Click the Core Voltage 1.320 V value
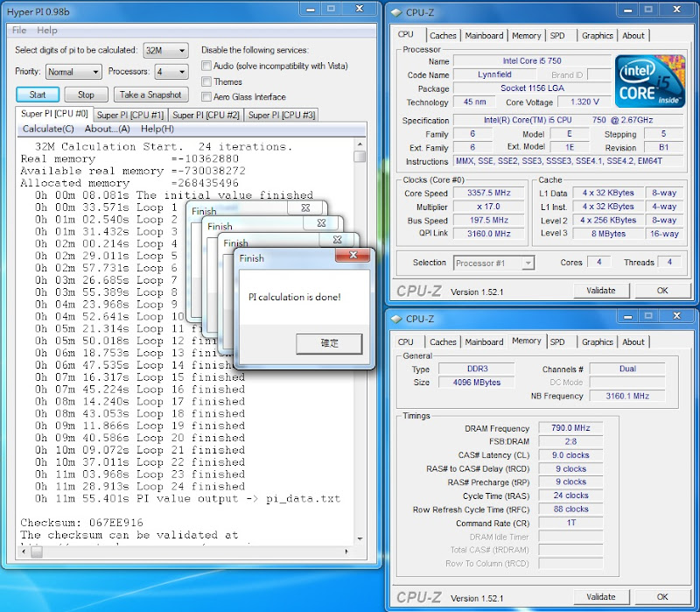Viewport: 700px width, 612px height. [x=584, y=102]
